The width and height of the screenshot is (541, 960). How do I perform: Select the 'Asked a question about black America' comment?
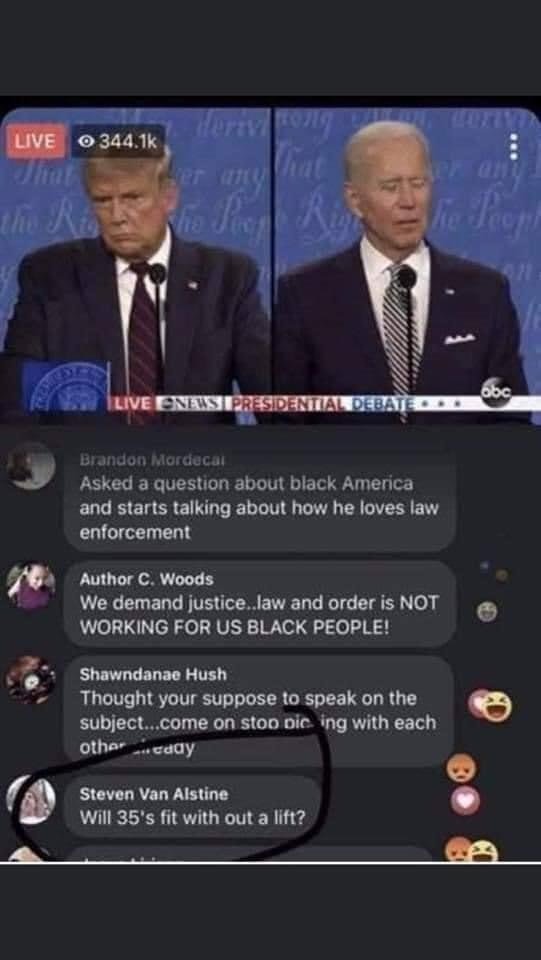259,497
